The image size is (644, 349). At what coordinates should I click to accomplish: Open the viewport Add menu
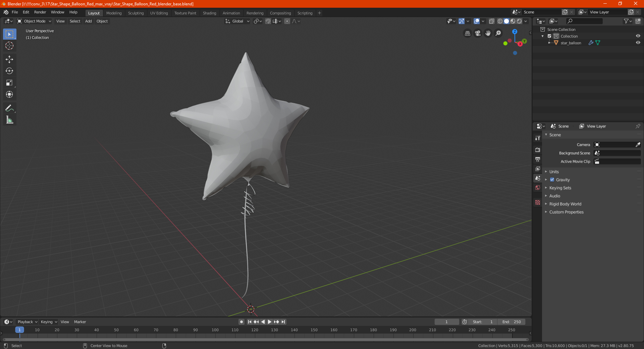click(x=88, y=21)
